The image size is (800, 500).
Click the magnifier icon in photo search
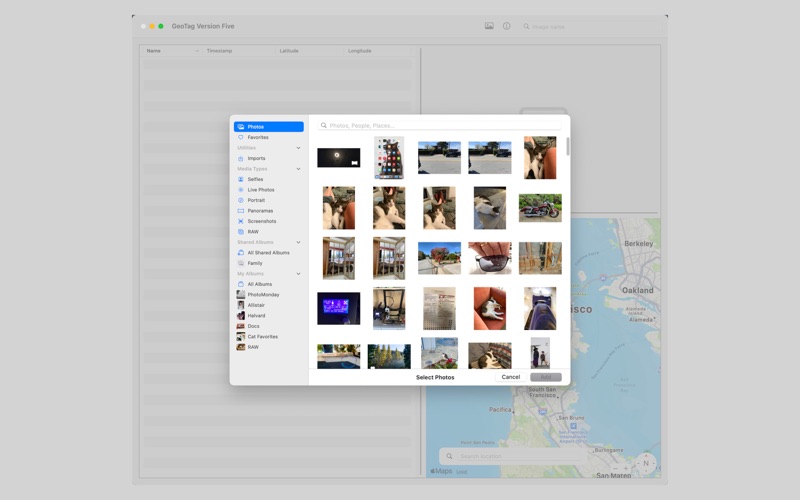[323, 125]
